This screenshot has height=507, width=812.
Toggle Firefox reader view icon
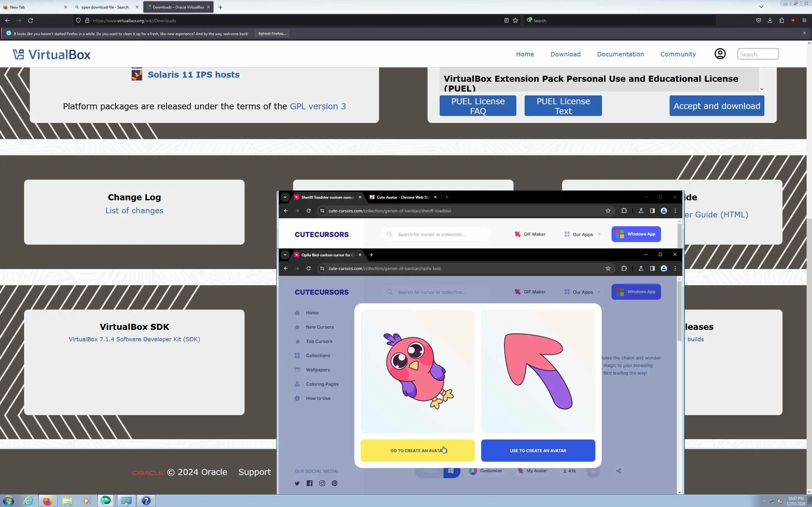[x=506, y=21]
